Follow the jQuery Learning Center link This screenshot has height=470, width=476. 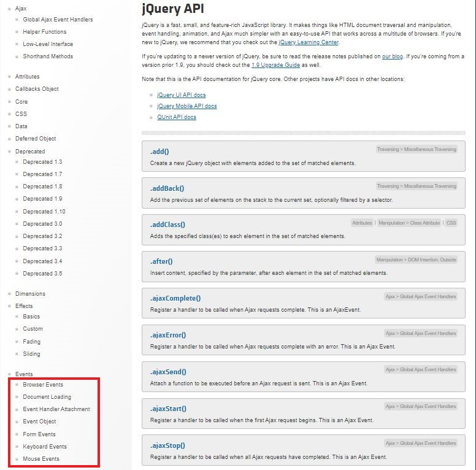click(x=309, y=42)
